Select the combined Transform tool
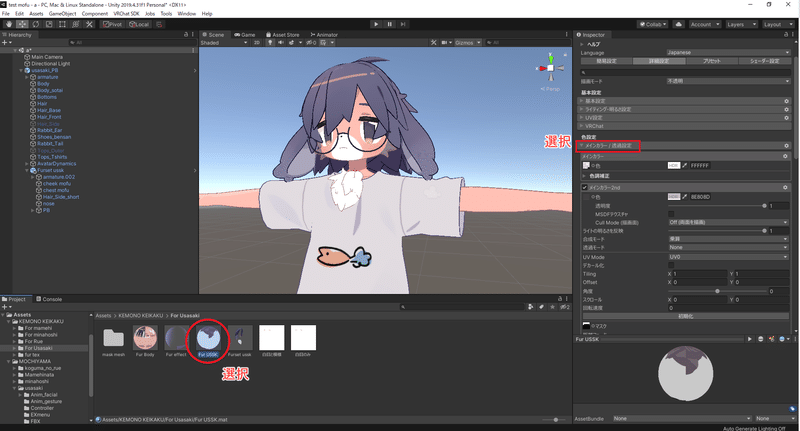 (76, 24)
